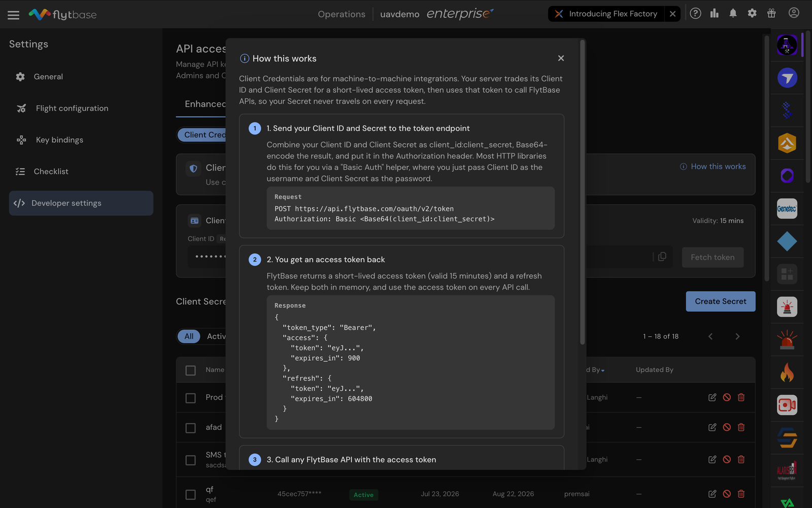Click the uavdemo organization name
The height and width of the screenshot is (508, 812).
[x=400, y=14]
